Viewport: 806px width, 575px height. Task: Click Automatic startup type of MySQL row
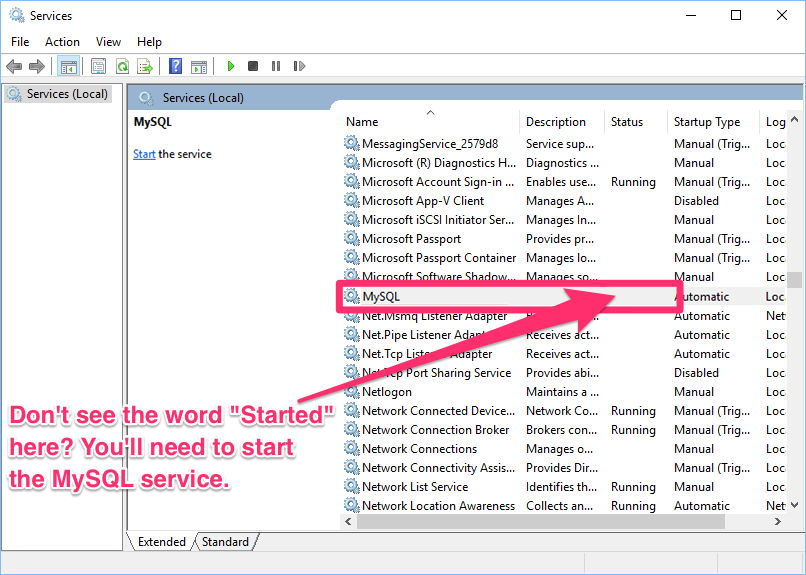click(x=702, y=297)
